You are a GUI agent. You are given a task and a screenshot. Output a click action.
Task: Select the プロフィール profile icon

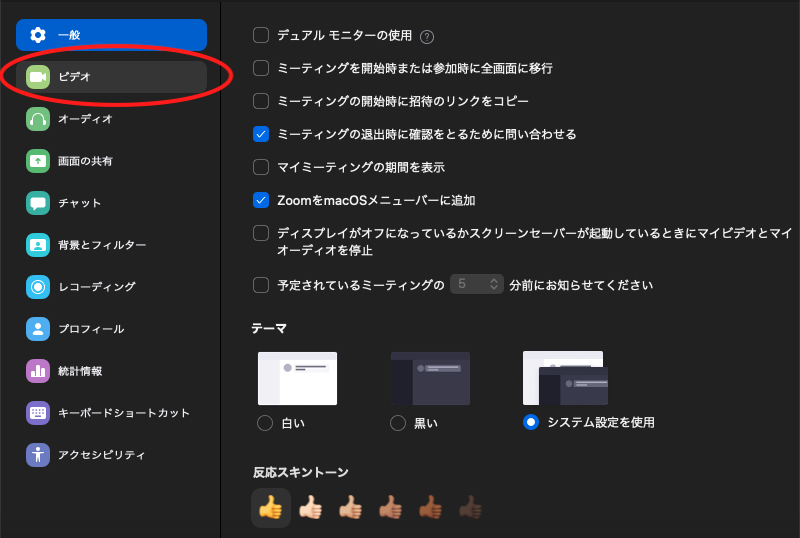38,329
